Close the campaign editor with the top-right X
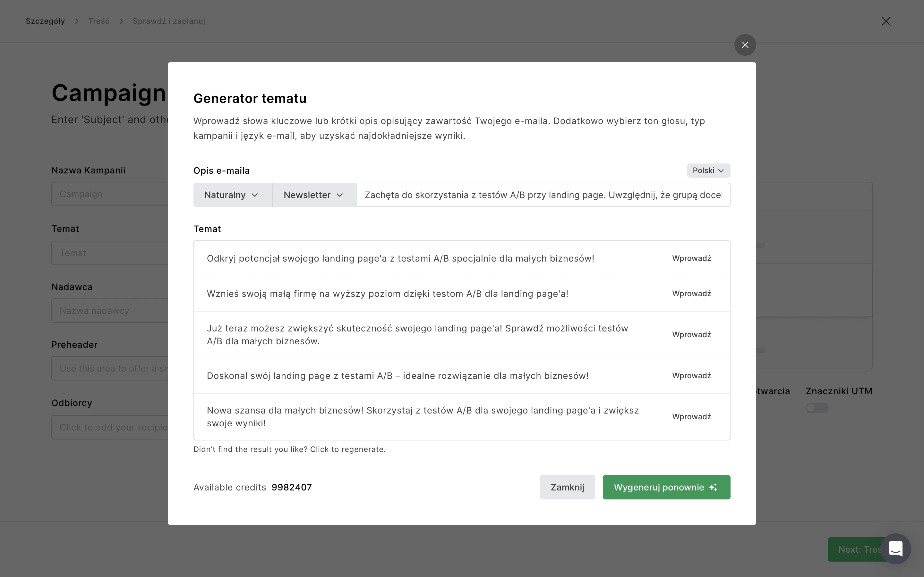Image resolution: width=924 pixels, height=577 pixels. pos(886,21)
